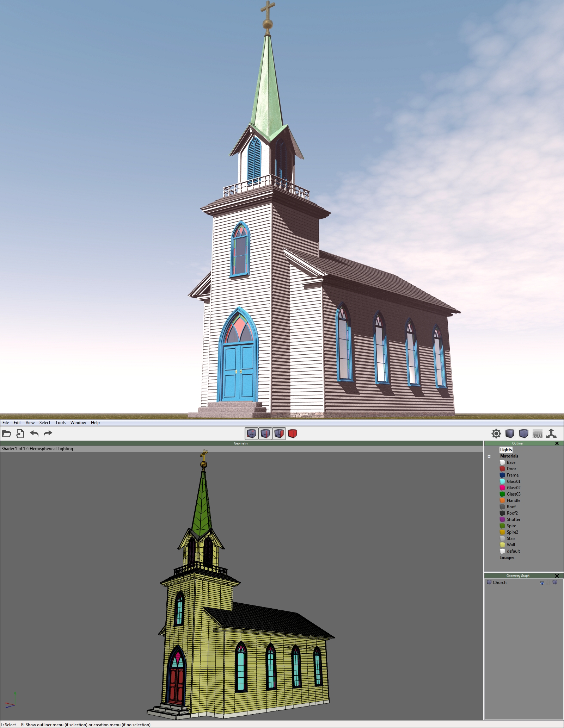This screenshot has height=728, width=564.
Task: Click the red Door material cube
Action: [x=502, y=469]
